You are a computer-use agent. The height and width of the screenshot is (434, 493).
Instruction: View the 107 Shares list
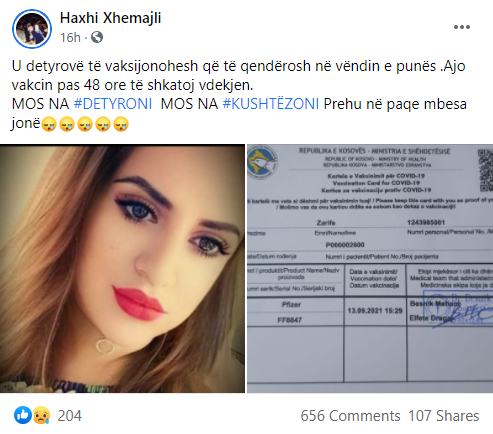pyautogui.click(x=444, y=416)
